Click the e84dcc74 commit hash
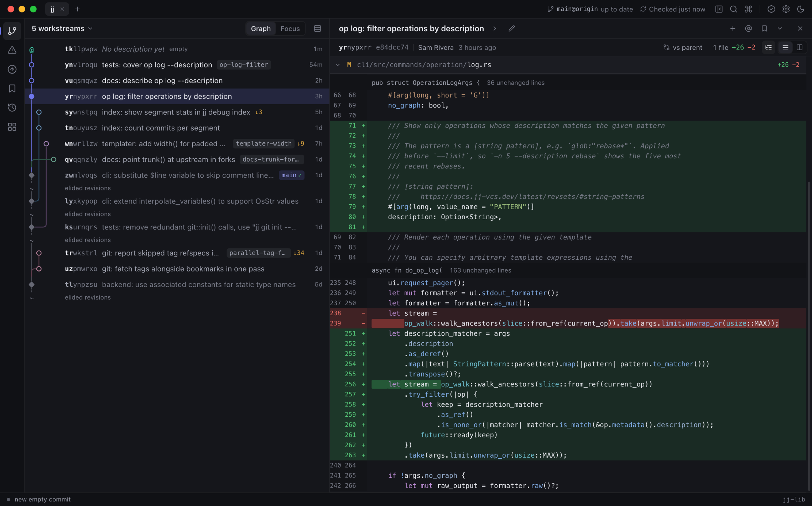This screenshot has height=506, width=812. tap(392, 47)
